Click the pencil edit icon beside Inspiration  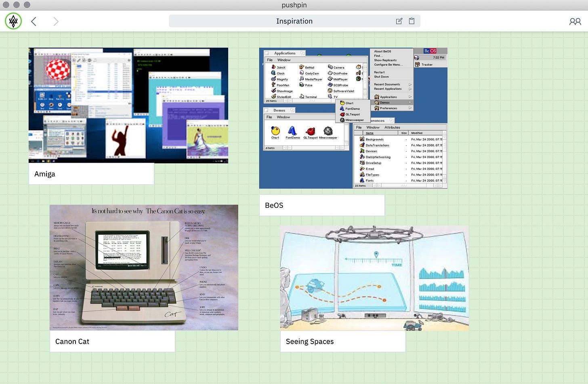pos(399,21)
